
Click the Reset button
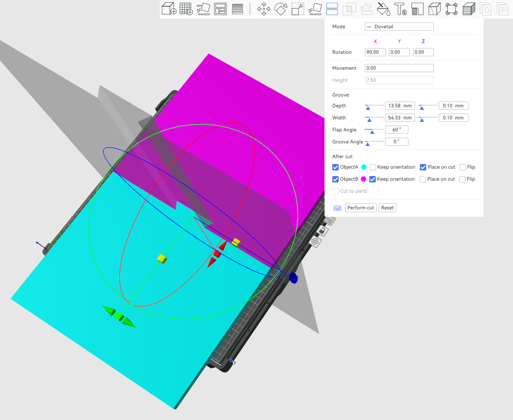click(x=387, y=208)
